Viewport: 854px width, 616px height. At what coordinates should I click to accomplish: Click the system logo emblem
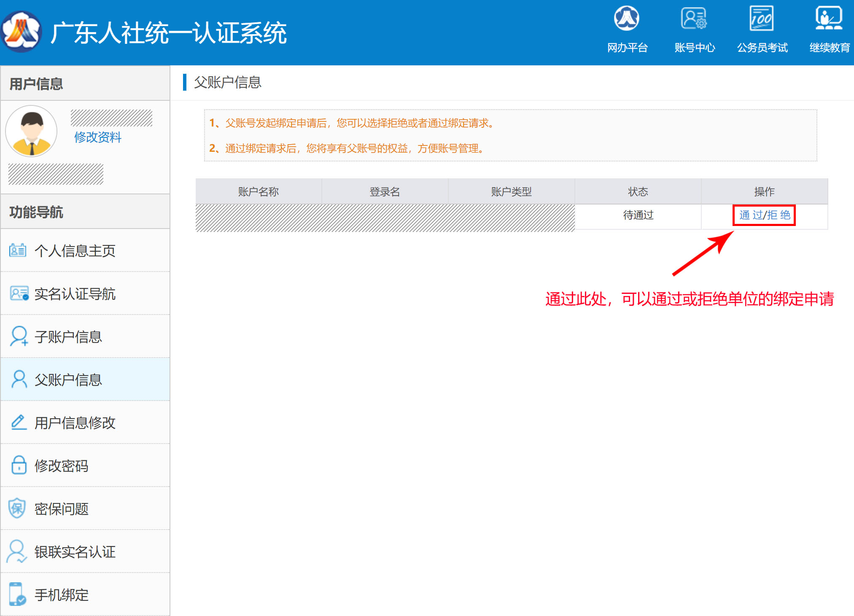[x=21, y=32]
